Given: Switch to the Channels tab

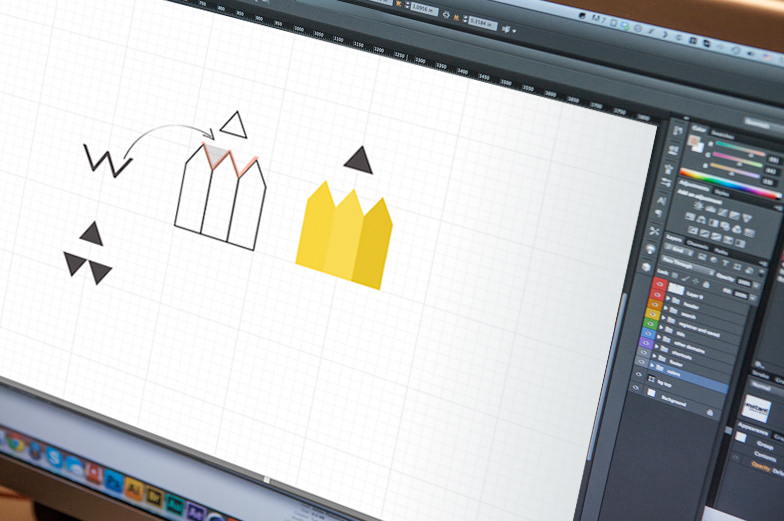Looking at the screenshot, I should coord(697,244).
